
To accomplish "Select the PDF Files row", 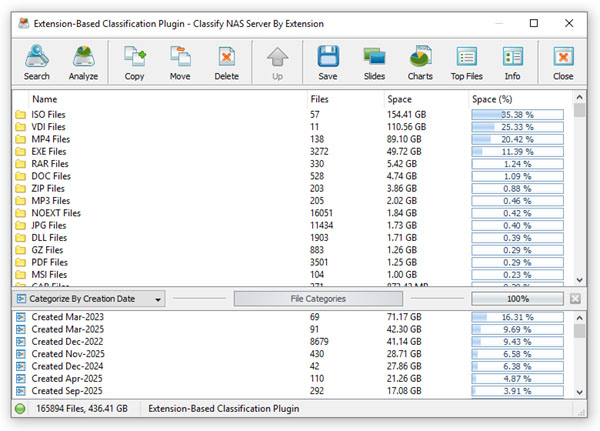I will click(x=293, y=262).
